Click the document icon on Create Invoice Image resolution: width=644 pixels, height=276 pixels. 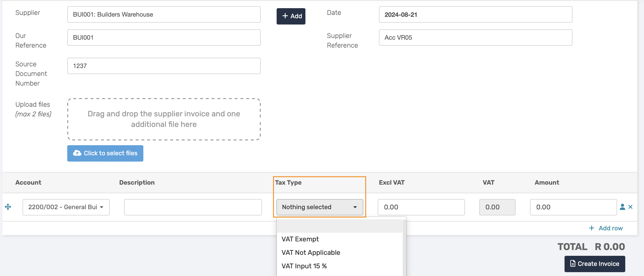pos(572,263)
